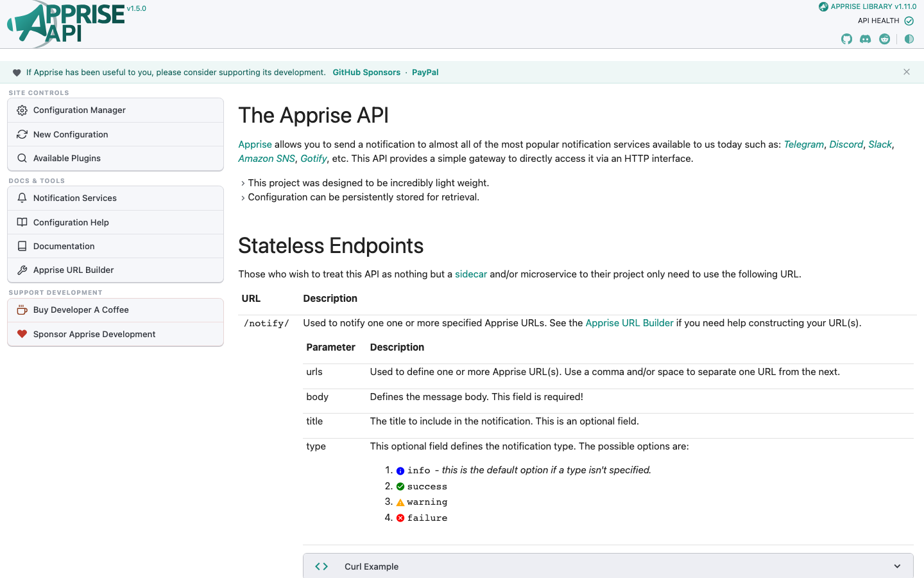This screenshot has height=578, width=924.
Task: Click the Curl Example code brackets icon
Action: 321,566
